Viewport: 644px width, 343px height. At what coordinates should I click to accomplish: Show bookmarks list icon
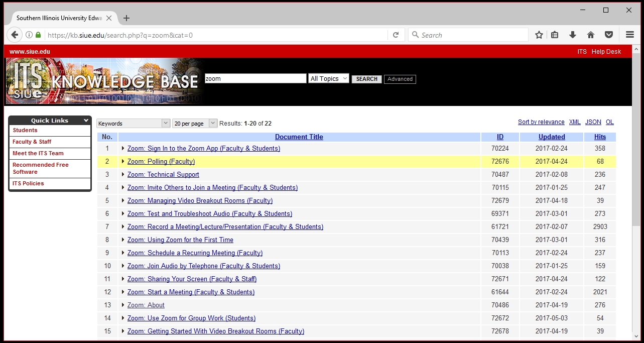[x=555, y=35]
